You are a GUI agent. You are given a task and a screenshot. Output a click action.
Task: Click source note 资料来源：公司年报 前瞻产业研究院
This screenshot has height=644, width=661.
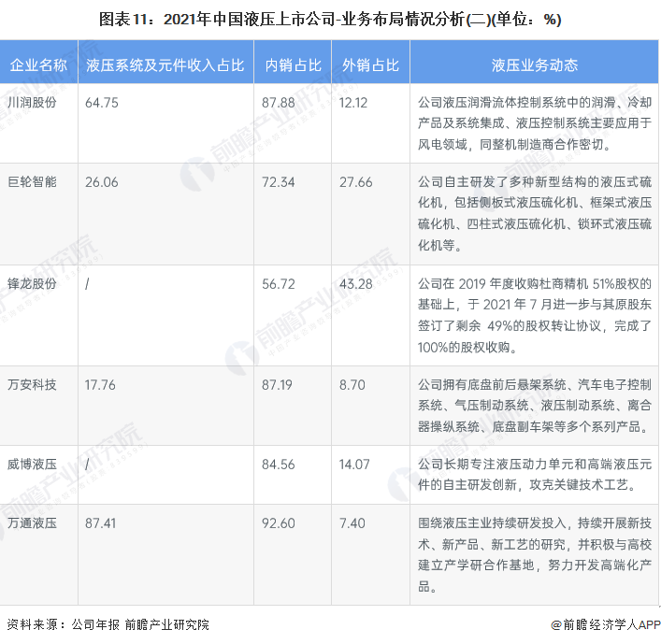click(108, 624)
